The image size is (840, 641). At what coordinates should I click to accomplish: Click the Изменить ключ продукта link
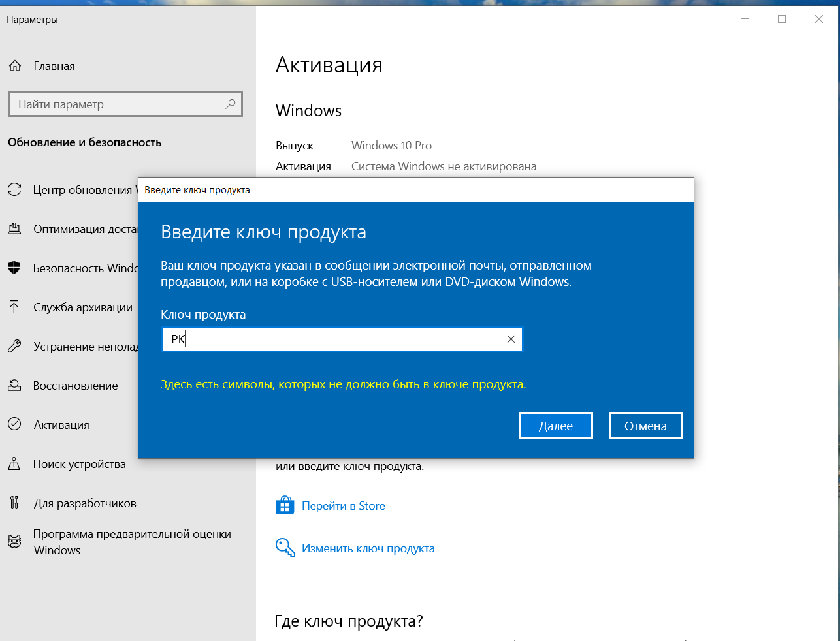368,548
